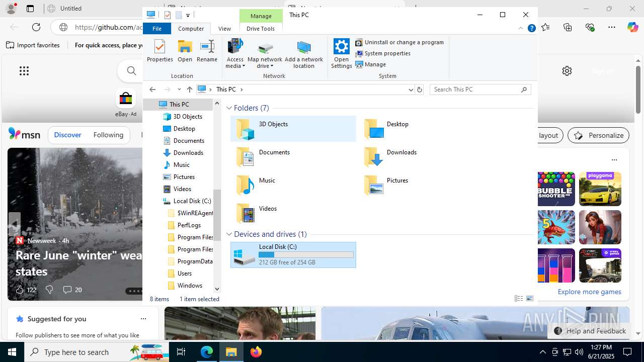Open Import favorites in Edge
Image resolution: width=644 pixels, height=362 pixels.
pyautogui.click(x=33, y=45)
